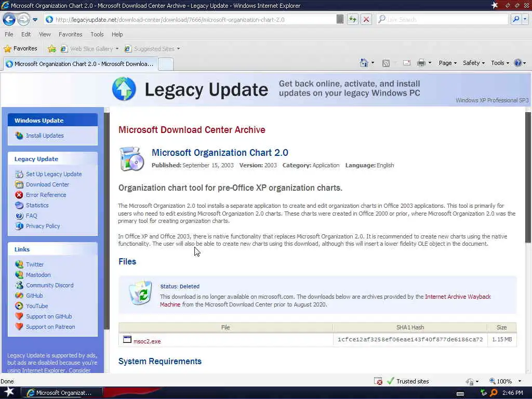Click the Support on GitHub link
This screenshot has width=532, height=399.
[49, 316]
